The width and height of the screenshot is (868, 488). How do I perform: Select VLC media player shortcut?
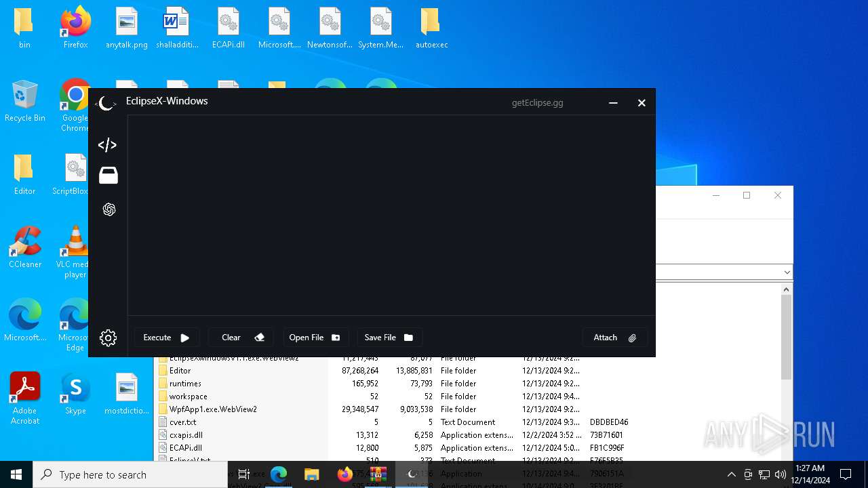pyautogui.click(x=73, y=252)
